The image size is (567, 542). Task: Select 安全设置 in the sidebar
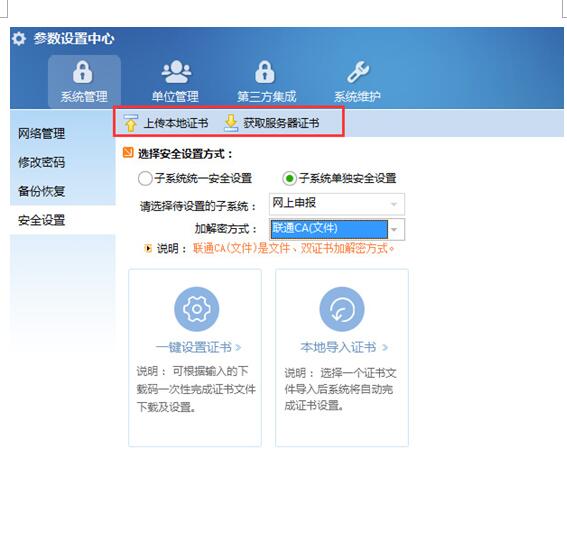[x=41, y=220]
